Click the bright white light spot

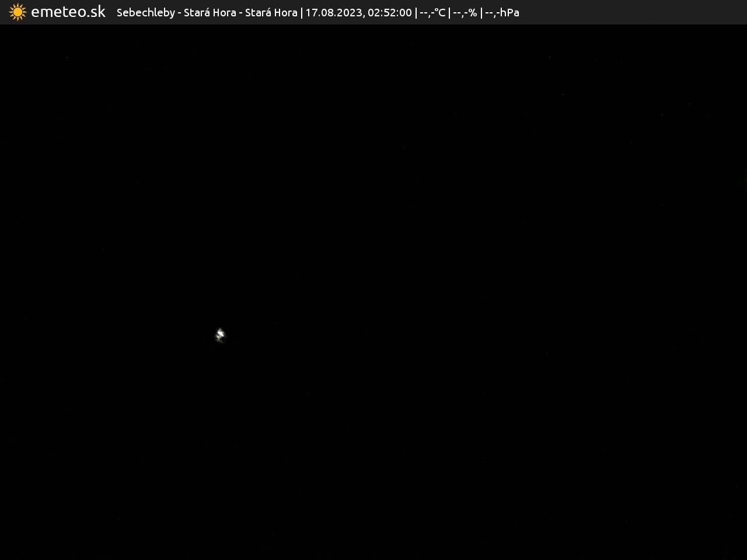click(220, 334)
